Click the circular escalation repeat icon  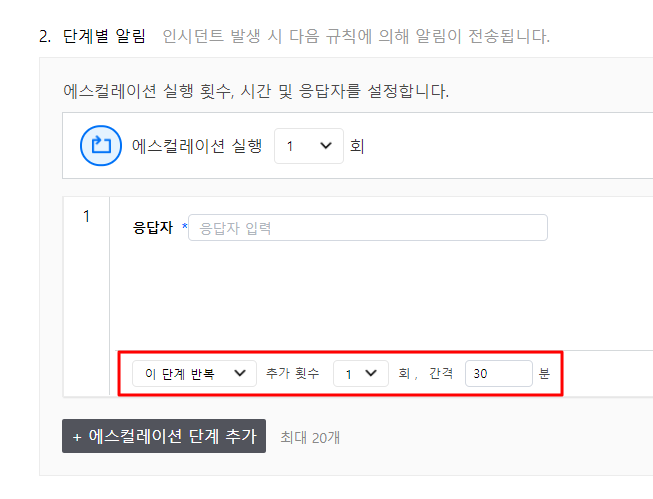100,146
